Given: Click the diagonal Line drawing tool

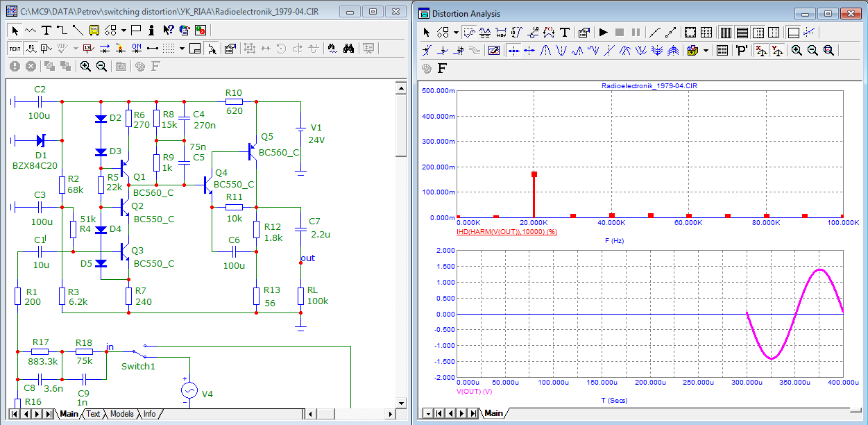Looking at the screenshot, I should pyautogui.click(x=78, y=31).
